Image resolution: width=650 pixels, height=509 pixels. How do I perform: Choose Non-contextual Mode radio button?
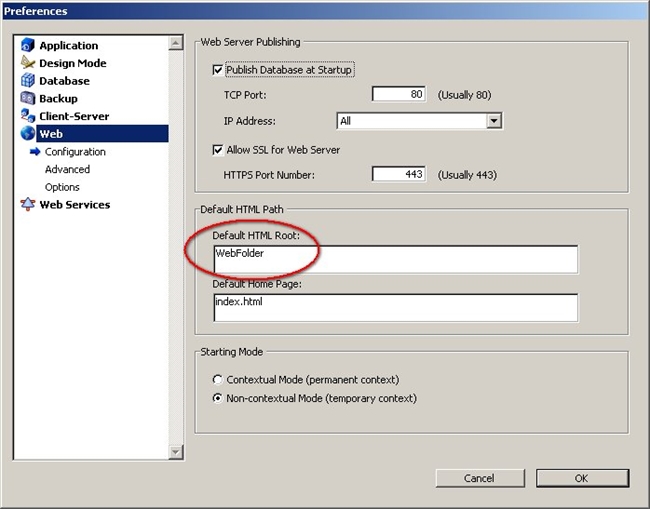pyautogui.click(x=217, y=398)
